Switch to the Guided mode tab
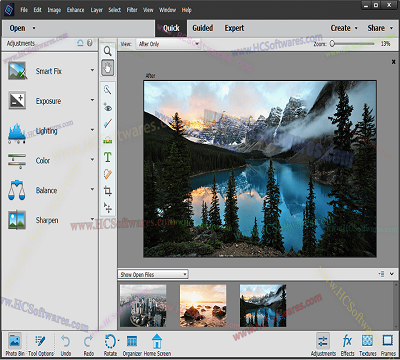Viewport: 400px width, 360px height. (203, 28)
